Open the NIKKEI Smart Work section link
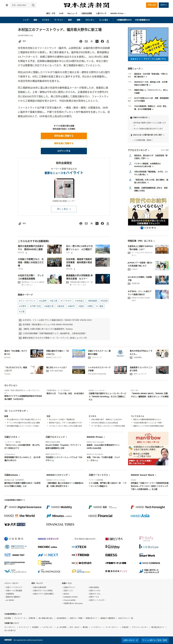Viewport: 173px width, 644px height. [x=143, y=475]
